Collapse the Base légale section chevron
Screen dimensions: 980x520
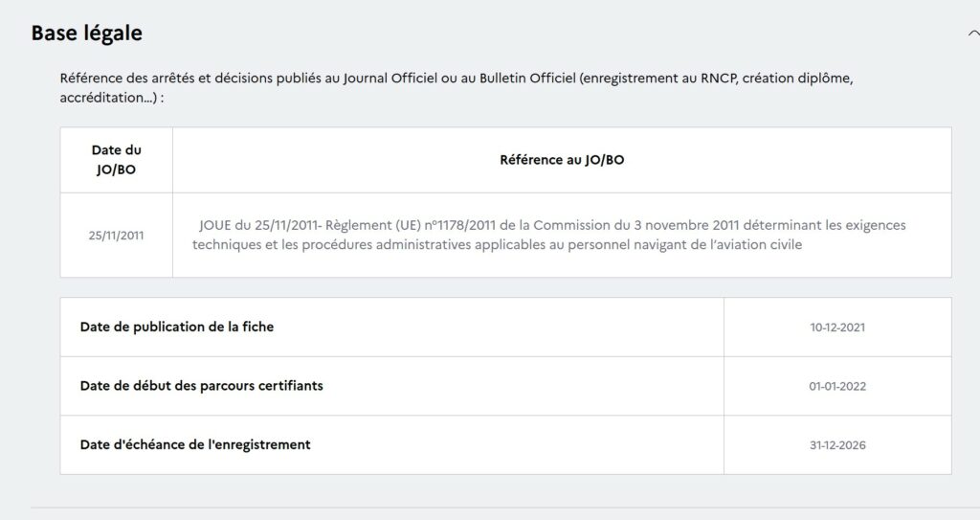click(973, 33)
